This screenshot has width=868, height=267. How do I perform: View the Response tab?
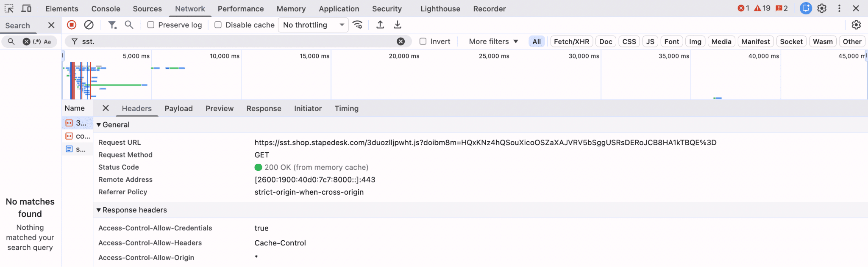(x=264, y=109)
